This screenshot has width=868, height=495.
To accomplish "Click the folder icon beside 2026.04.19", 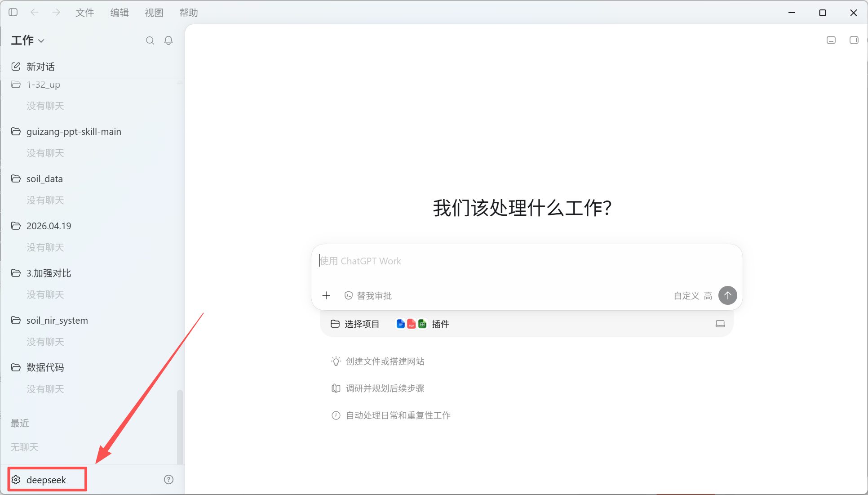I will (x=16, y=226).
